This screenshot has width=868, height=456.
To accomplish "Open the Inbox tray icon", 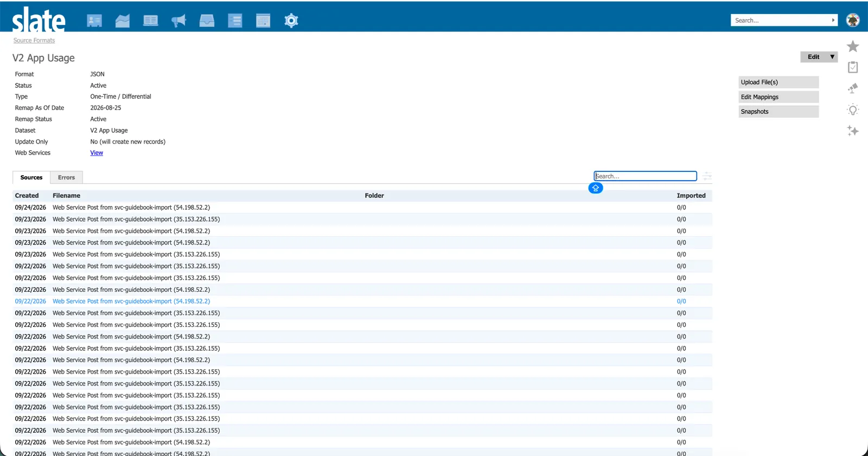I will 207,21.
